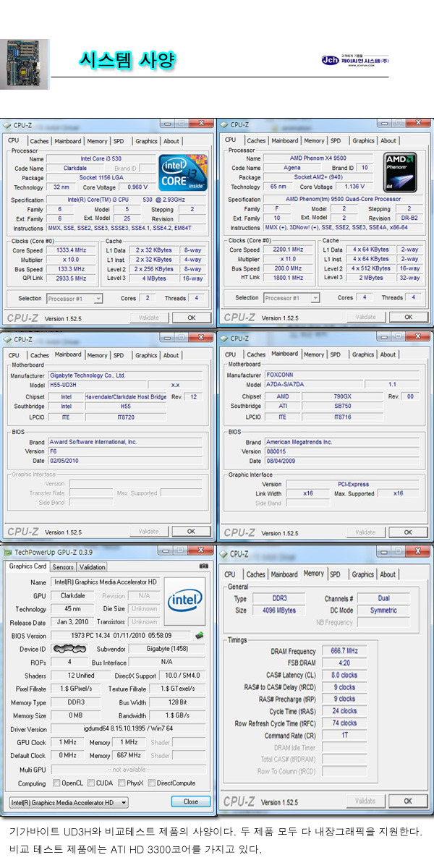The width and height of the screenshot is (434, 868).
Task: Open Caches tab in Foxconn mainboard CPU-Z window
Action: point(256,354)
